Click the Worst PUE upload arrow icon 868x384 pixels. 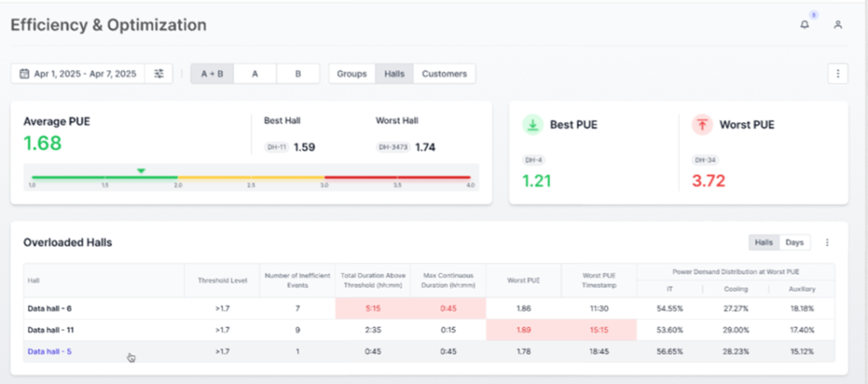point(702,125)
